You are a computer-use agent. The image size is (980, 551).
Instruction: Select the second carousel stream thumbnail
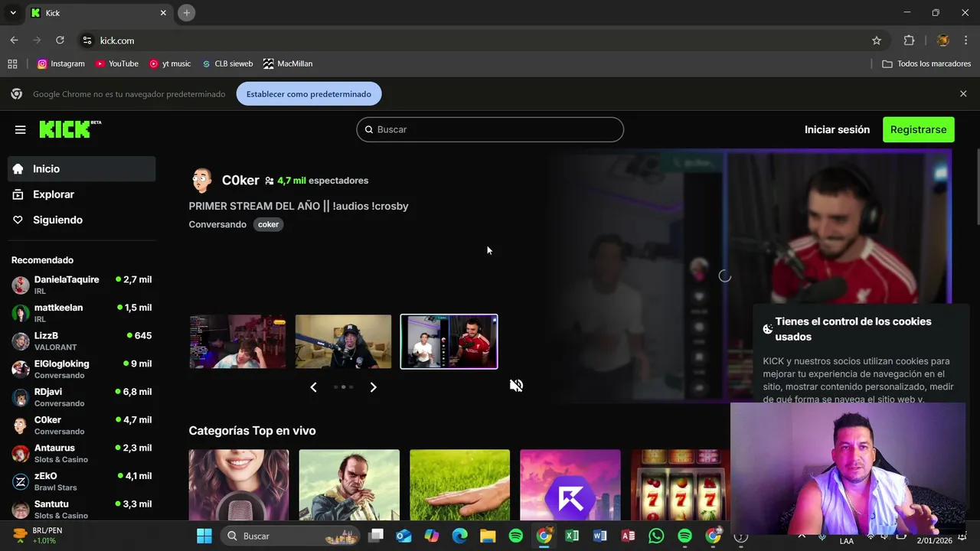[343, 341]
